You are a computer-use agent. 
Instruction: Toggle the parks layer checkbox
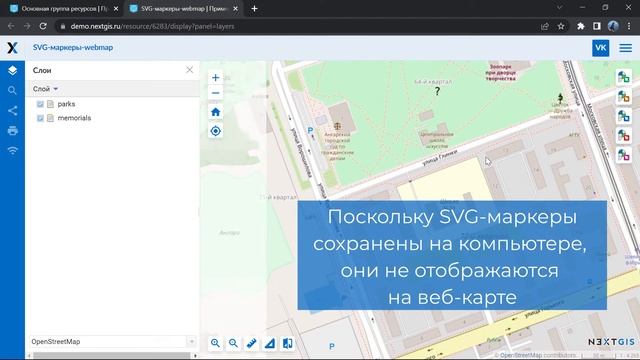point(40,104)
